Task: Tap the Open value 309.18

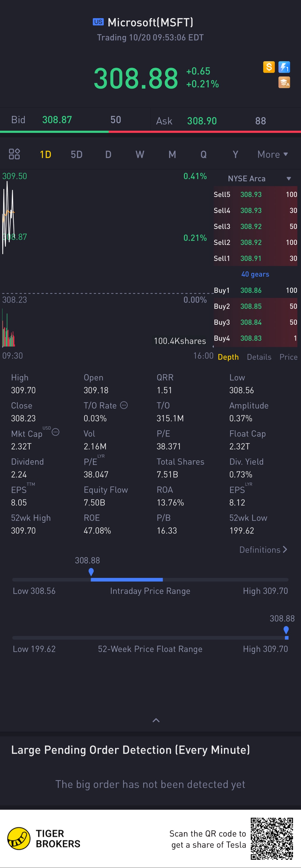Action: tap(96, 390)
